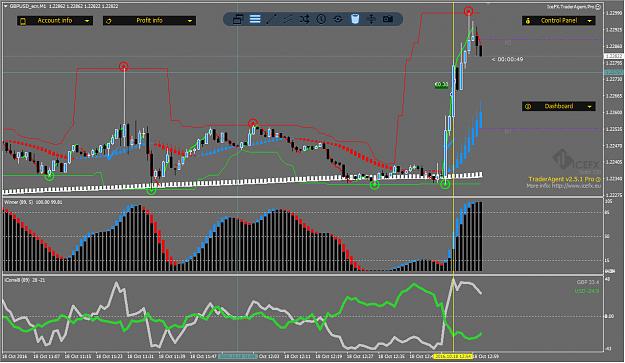Click the yellow highlighted date label on time axis
The width and height of the screenshot is (625, 363).
[453, 356]
